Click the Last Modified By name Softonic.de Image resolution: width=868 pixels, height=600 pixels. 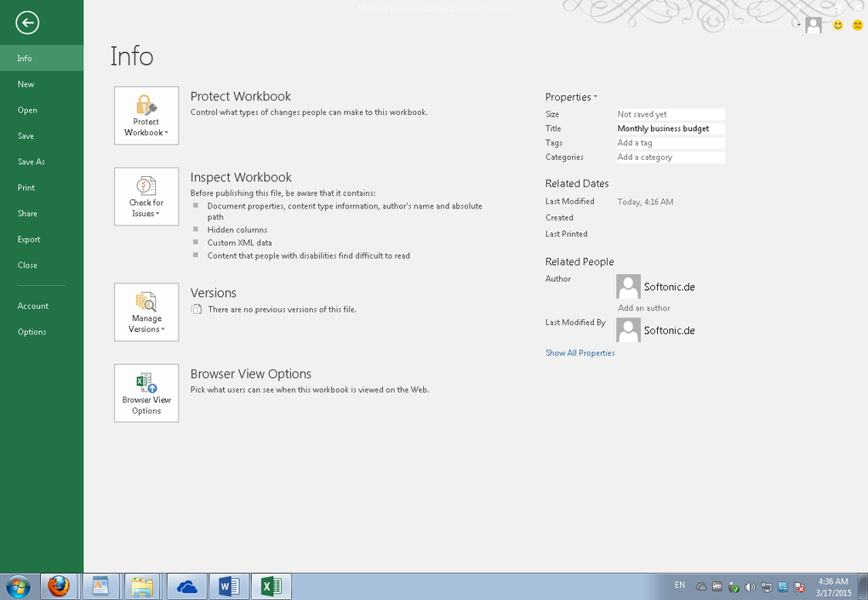(x=669, y=330)
